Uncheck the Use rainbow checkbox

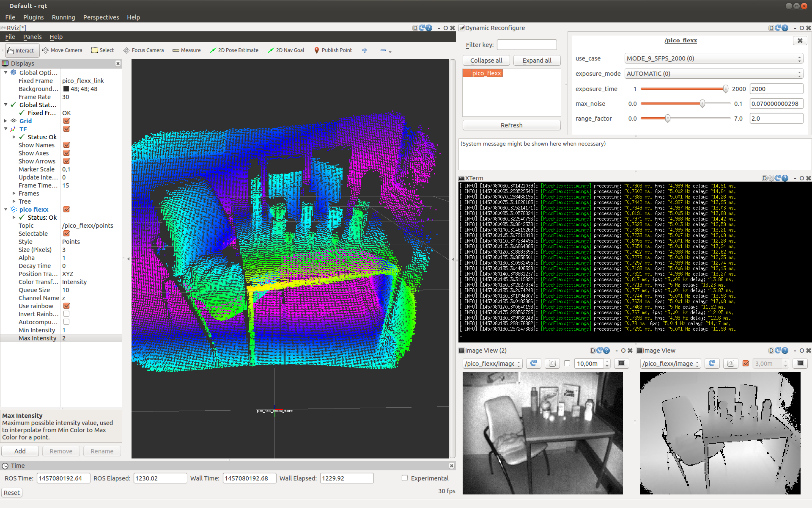click(66, 306)
